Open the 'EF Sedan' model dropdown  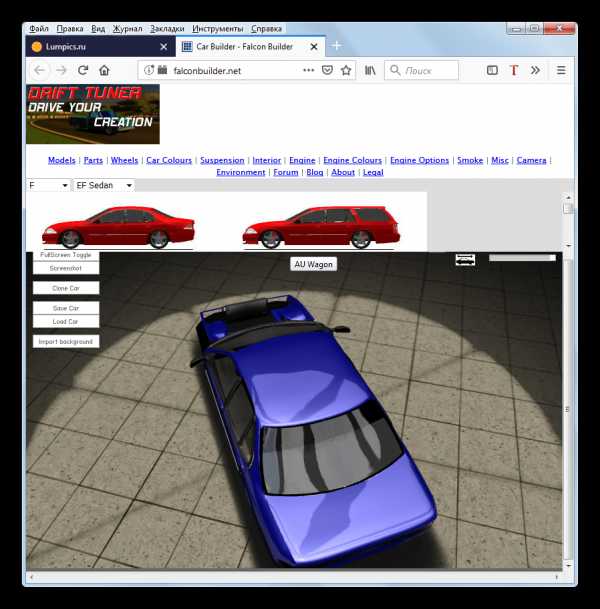pos(103,185)
